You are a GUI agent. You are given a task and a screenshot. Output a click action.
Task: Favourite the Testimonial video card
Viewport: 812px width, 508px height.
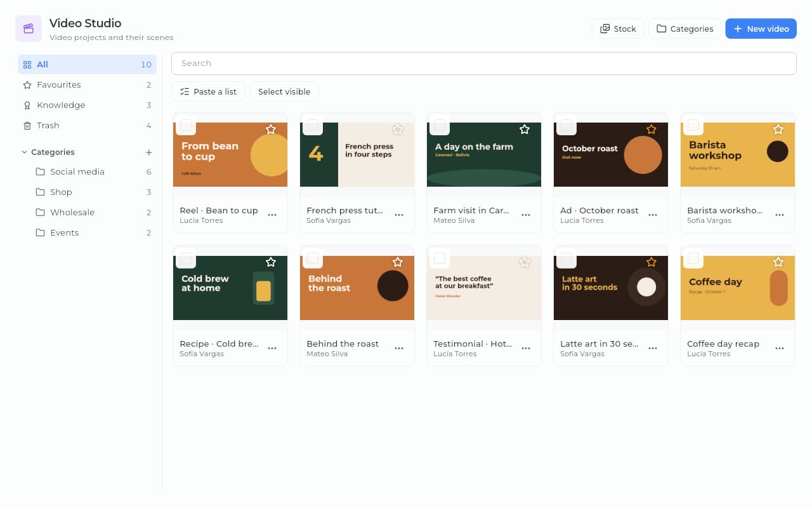tap(525, 262)
